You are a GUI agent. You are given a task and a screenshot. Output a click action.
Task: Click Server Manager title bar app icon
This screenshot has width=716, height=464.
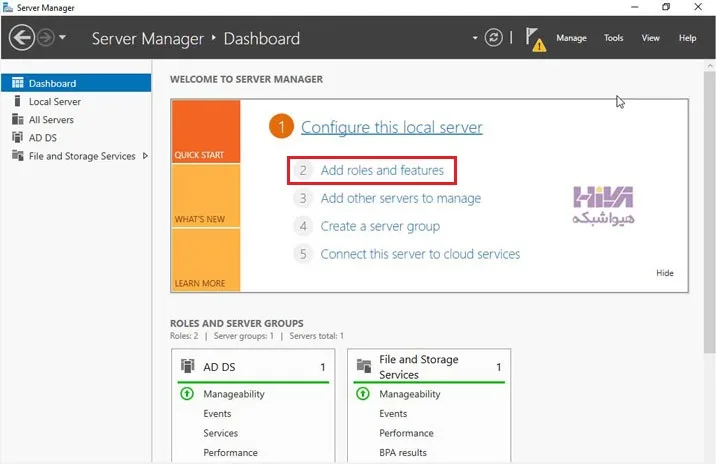8,7
